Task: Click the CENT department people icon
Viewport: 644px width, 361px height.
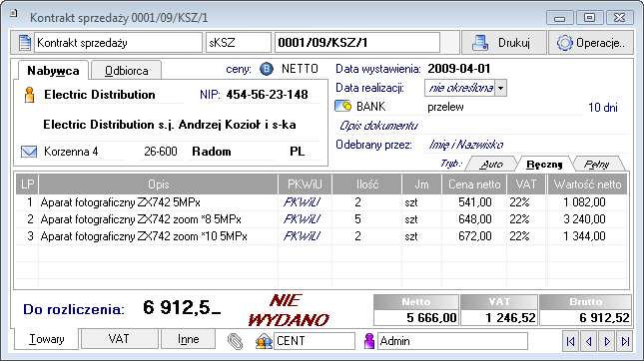Action: (264, 341)
